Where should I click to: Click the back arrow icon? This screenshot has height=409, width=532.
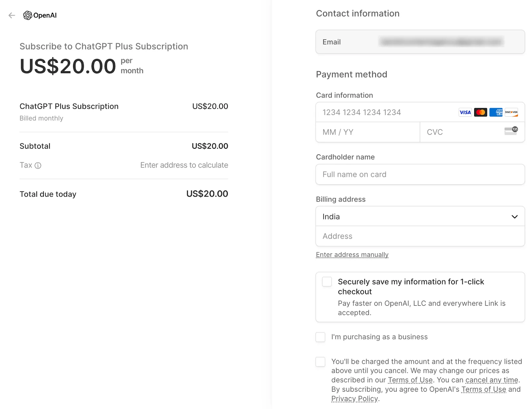point(12,15)
